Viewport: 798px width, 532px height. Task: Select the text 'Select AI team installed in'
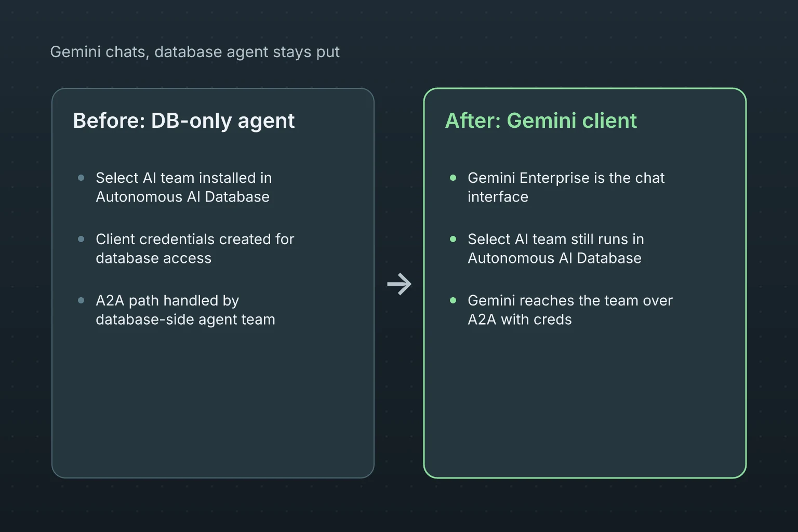pos(184,178)
